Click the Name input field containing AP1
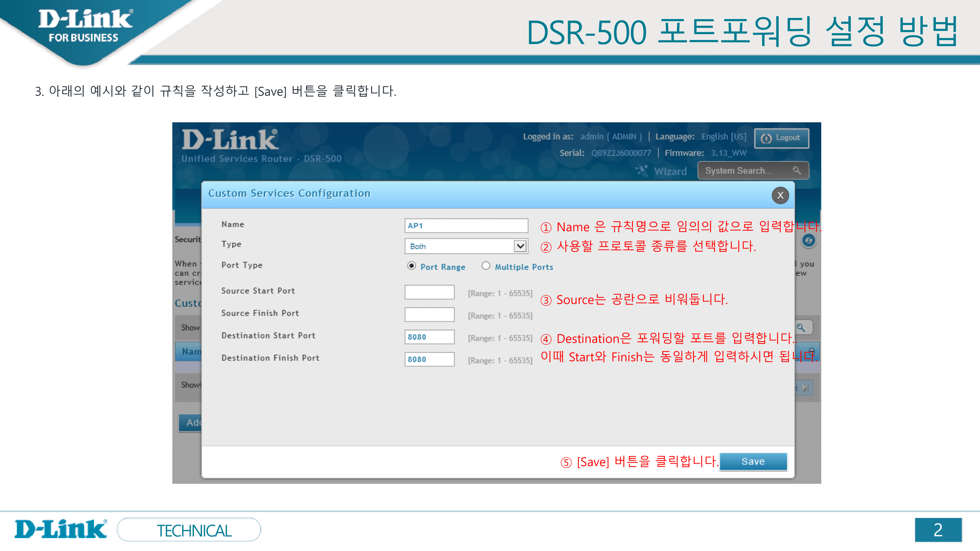 coord(466,226)
